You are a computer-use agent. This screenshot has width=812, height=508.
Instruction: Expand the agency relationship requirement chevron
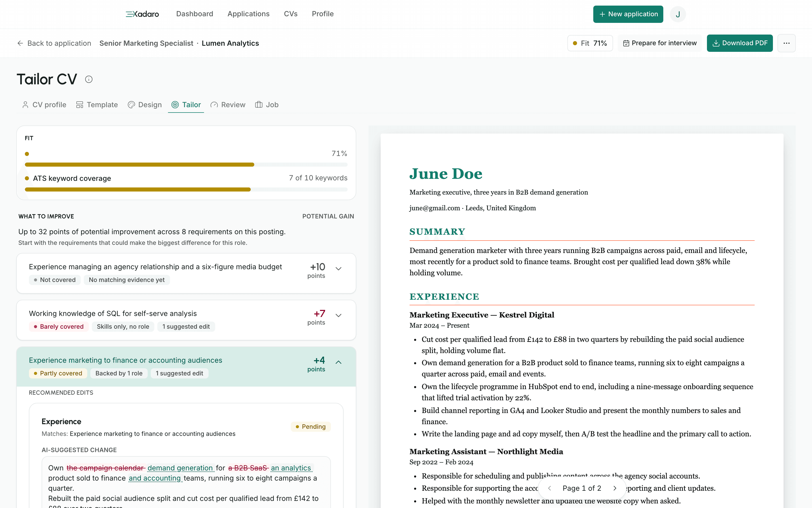(x=339, y=268)
